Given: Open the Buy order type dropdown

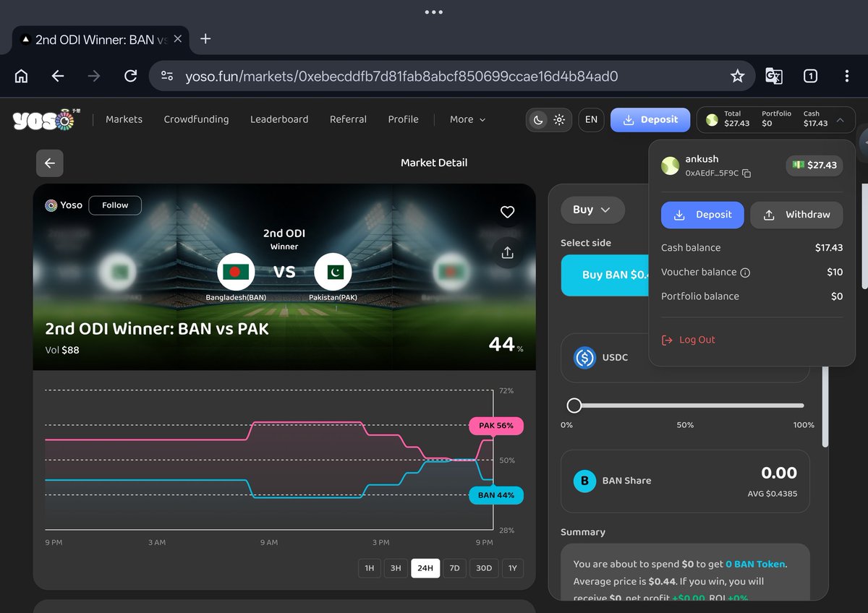Looking at the screenshot, I should (592, 210).
